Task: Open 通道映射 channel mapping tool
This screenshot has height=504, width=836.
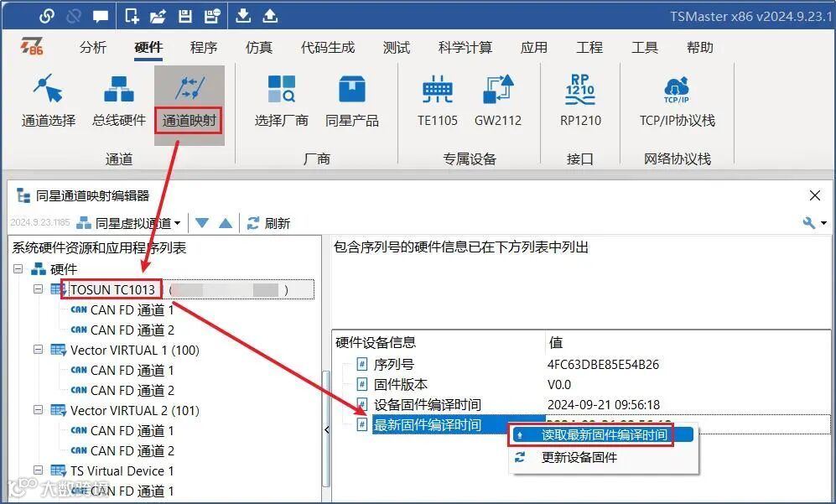Action: (x=190, y=104)
